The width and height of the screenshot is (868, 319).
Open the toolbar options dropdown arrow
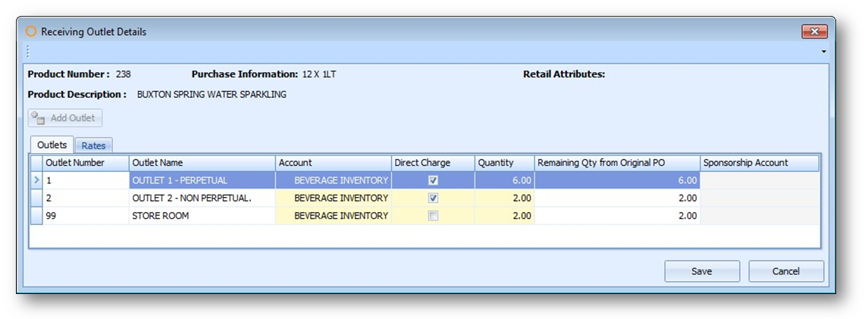[x=824, y=52]
